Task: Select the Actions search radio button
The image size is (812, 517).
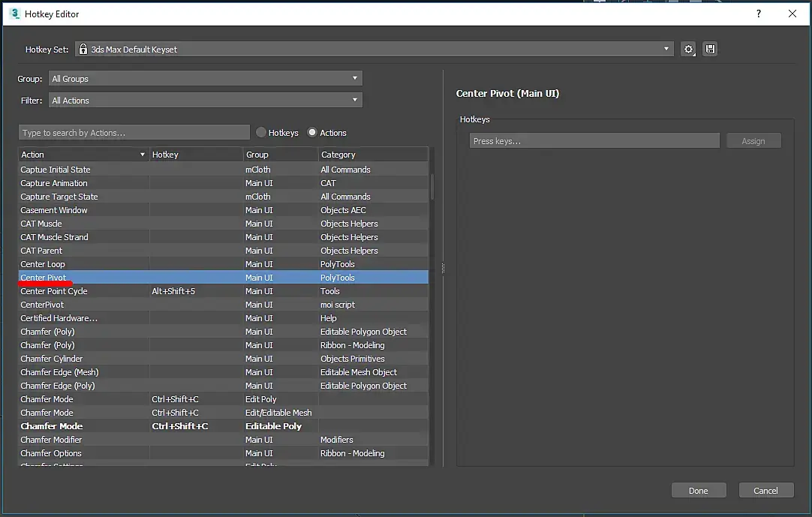Action: pos(311,133)
